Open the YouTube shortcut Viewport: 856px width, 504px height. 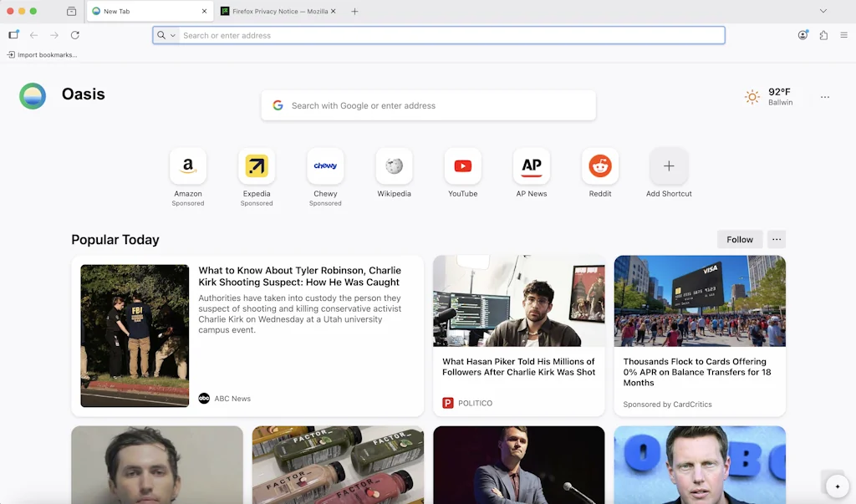(462, 166)
